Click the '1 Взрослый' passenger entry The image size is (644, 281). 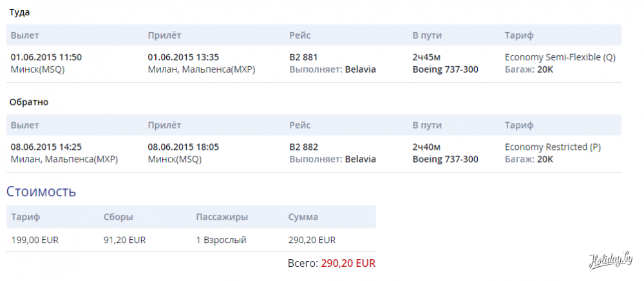222,240
